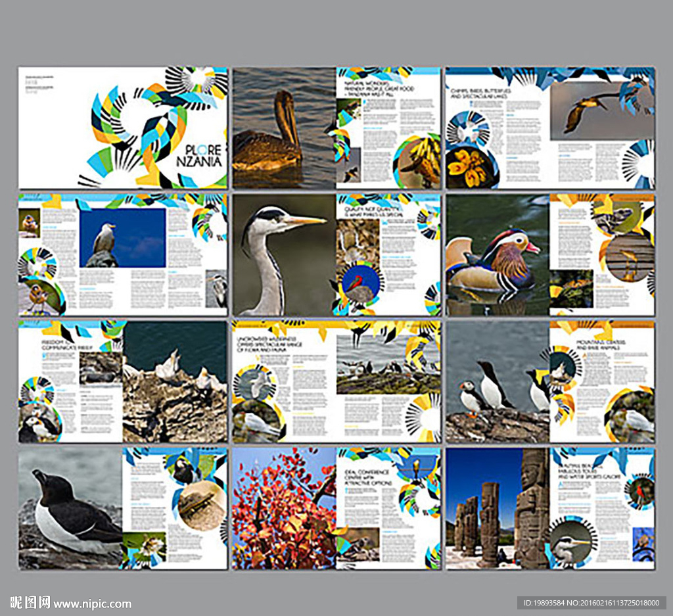Select the QUALITY NOT QUANTITY headline
This screenshot has height=616, width=673.
click(374, 211)
